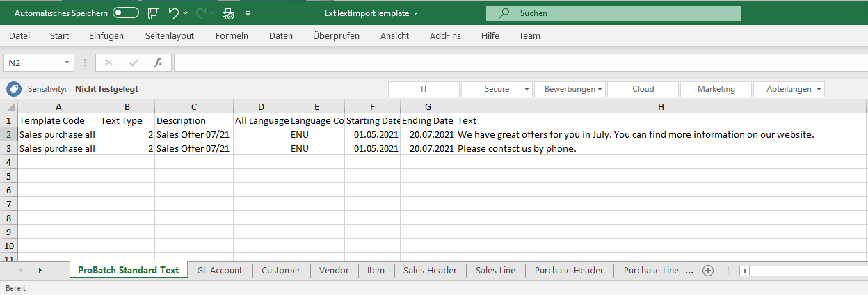Open the Daten ribbon tab

[281, 35]
